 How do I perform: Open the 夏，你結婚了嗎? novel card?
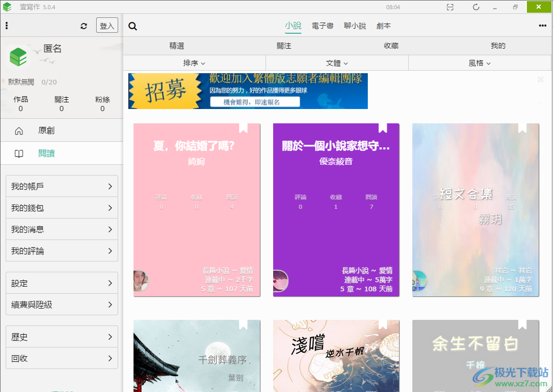click(197, 210)
